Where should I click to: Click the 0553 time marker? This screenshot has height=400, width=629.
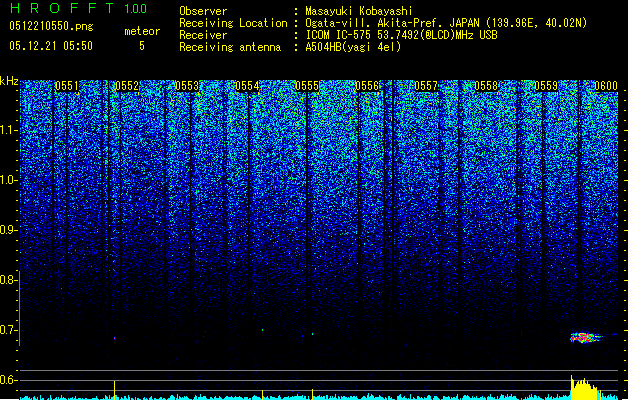(x=187, y=86)
